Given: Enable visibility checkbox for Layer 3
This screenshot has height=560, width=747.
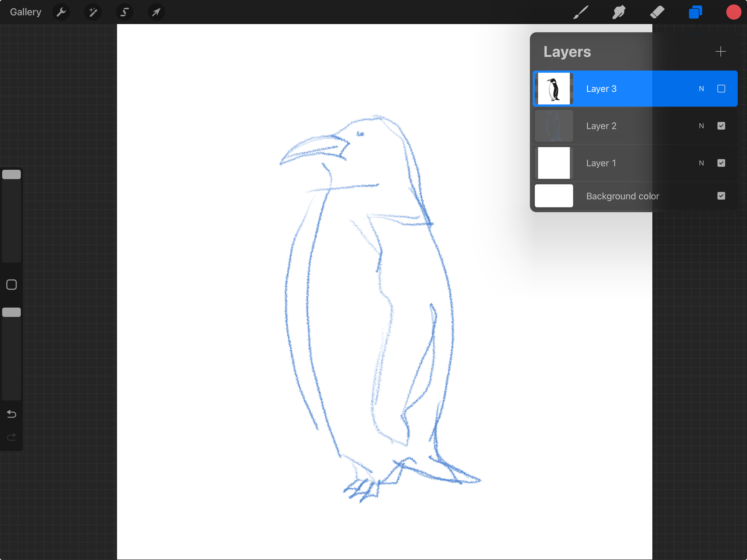Looking at the screenshot, I should click(721, 89).
